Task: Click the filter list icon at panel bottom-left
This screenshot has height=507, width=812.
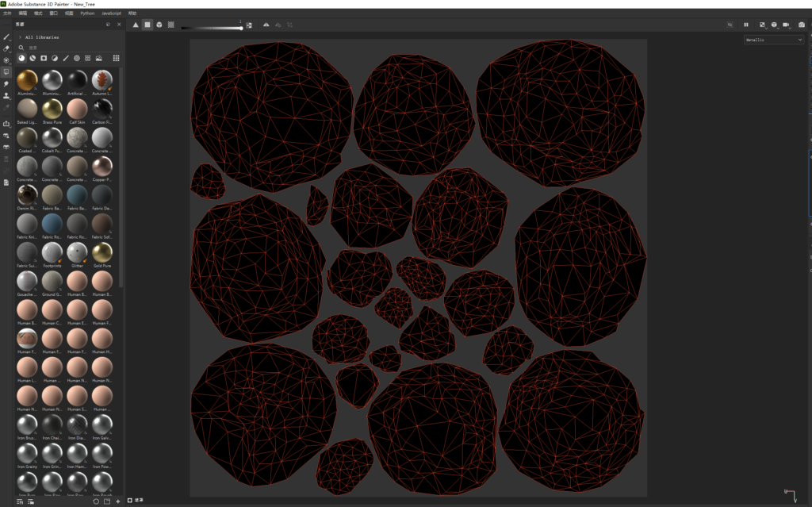Action: (x=20, y=501)
